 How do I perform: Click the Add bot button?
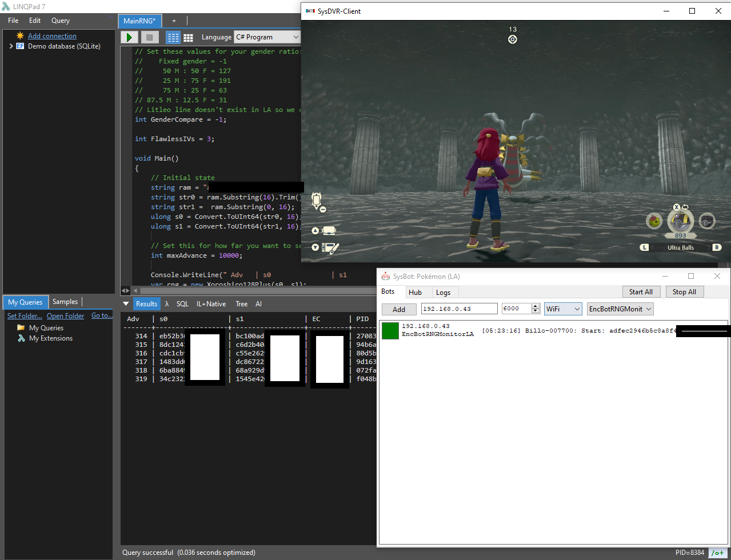pyautogui.click(x=399, y=309)
